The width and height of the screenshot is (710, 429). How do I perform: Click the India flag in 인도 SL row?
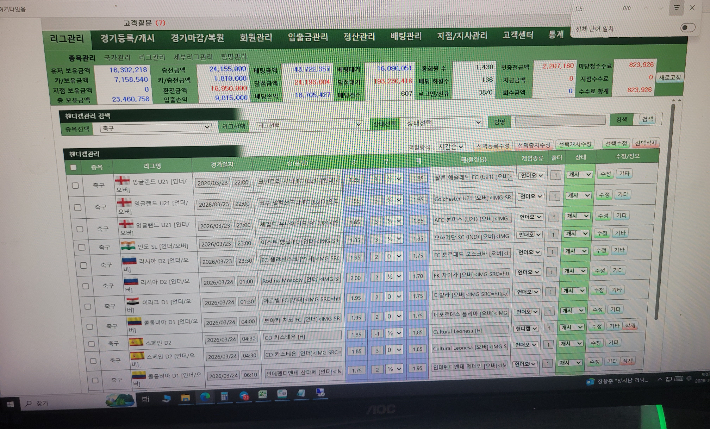[x=128, y=246]
